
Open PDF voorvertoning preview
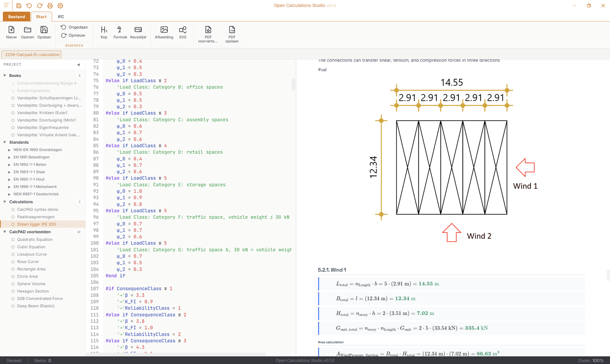208,34
